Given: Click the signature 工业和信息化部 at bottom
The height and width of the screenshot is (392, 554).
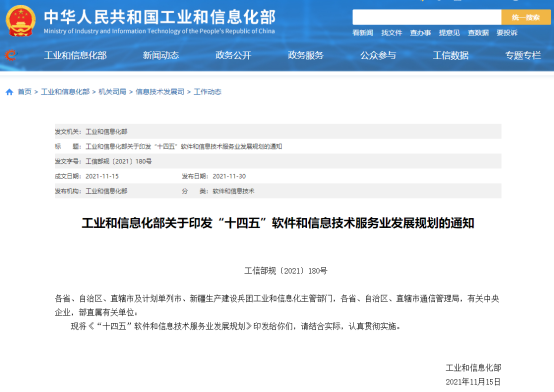Looking at the screenshot, I should pos(473,368).
